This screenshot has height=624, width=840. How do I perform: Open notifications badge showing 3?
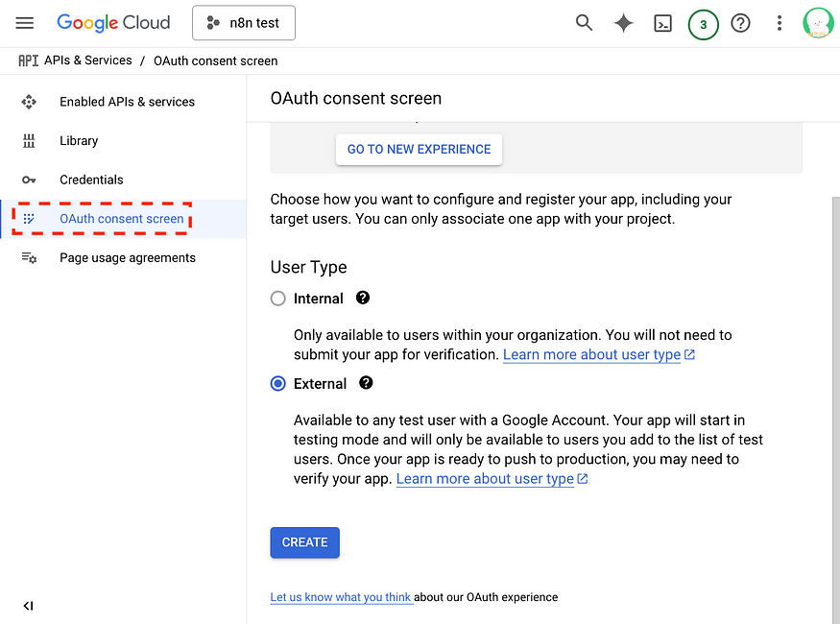pos(703,24)
